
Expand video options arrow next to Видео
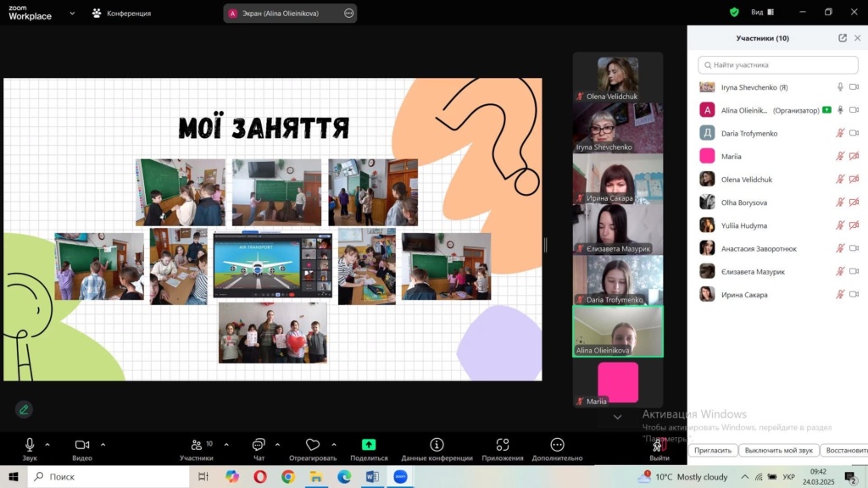(103, 444)
